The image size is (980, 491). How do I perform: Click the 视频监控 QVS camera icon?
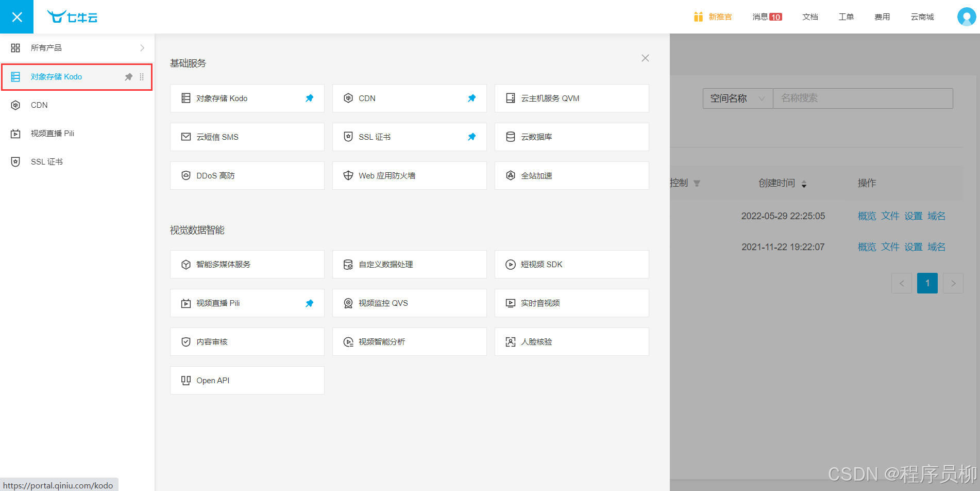(x=348, y=303)
